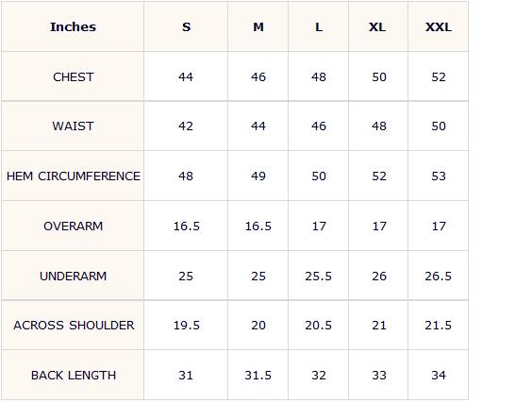Click the UNDERARM row label
The image size is (532, 403).
(73, 276)
